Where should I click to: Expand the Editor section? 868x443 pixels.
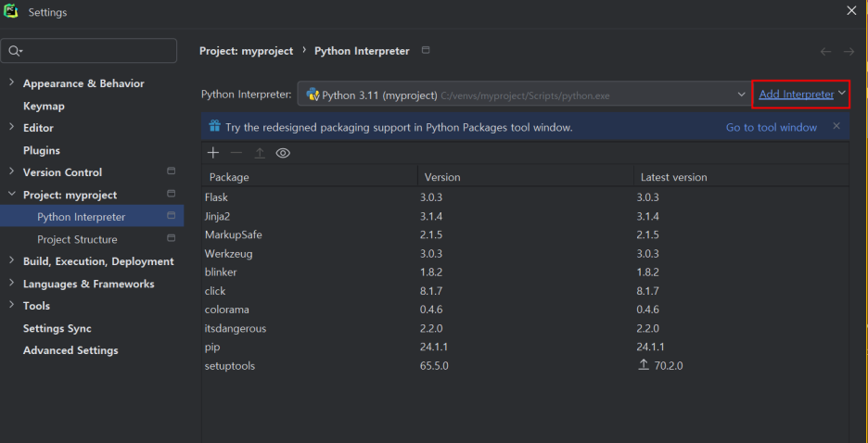click(x=12, y=127)
